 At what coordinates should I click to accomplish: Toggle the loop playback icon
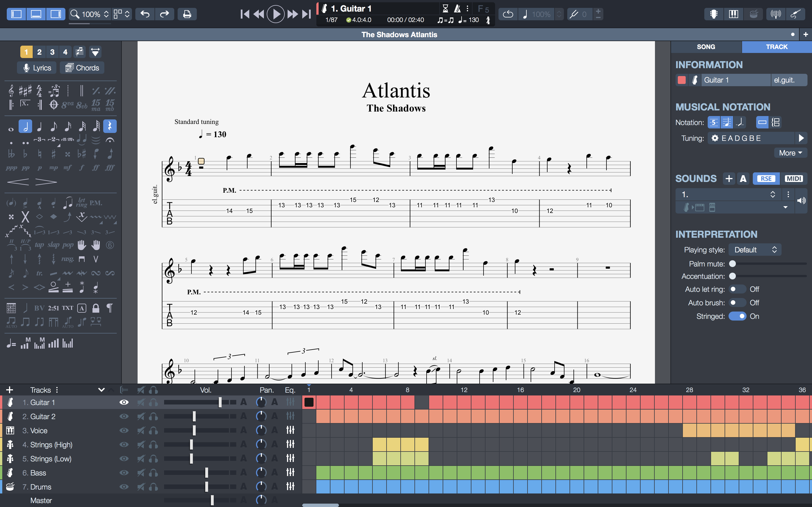pyautogui.click(x=508, y=14)
